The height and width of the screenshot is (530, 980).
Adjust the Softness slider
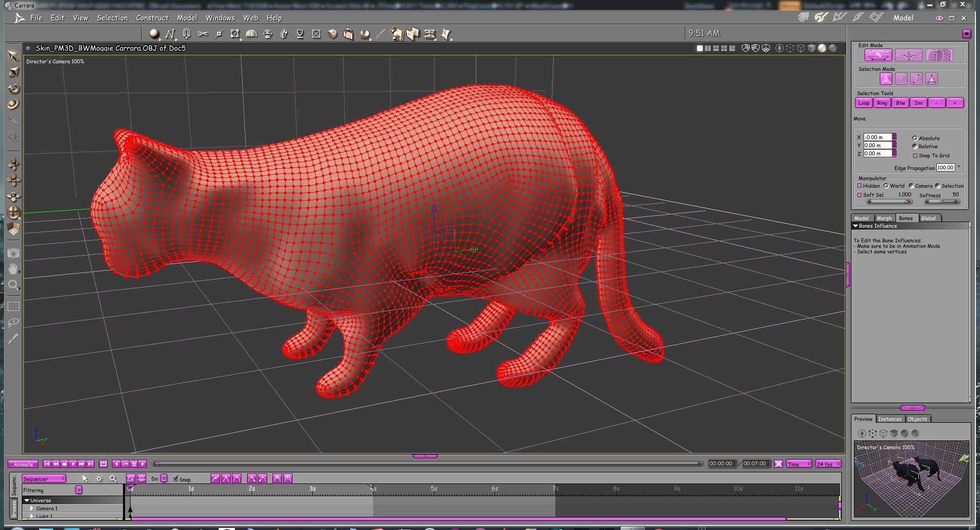[942, 201]
